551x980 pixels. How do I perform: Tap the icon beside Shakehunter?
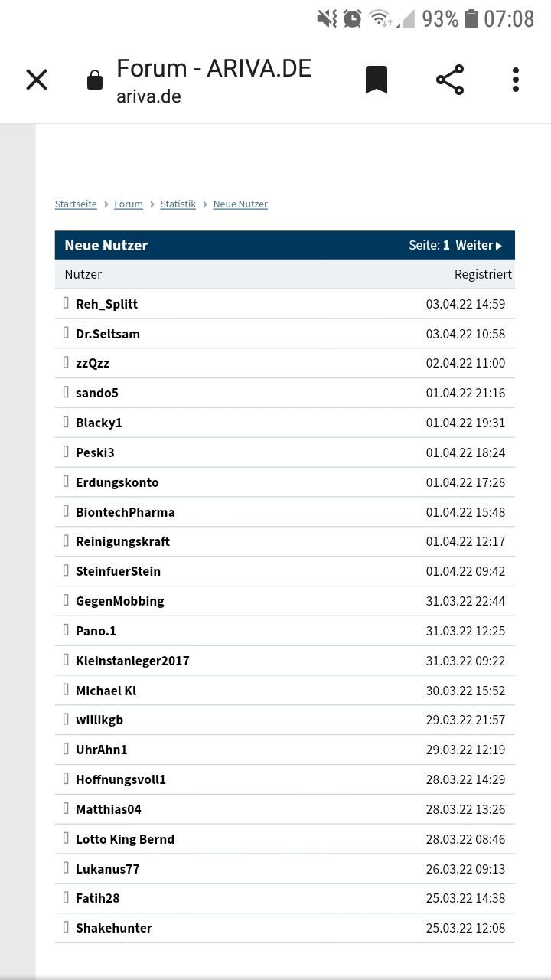(66, 927)
